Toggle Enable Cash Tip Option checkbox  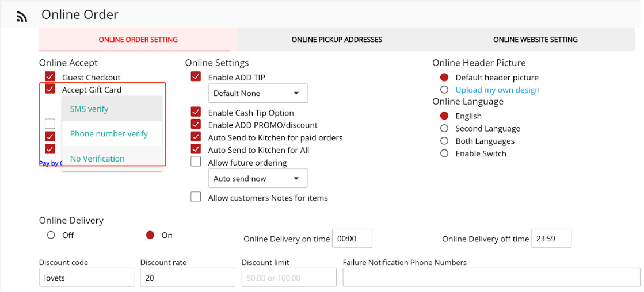196,112
